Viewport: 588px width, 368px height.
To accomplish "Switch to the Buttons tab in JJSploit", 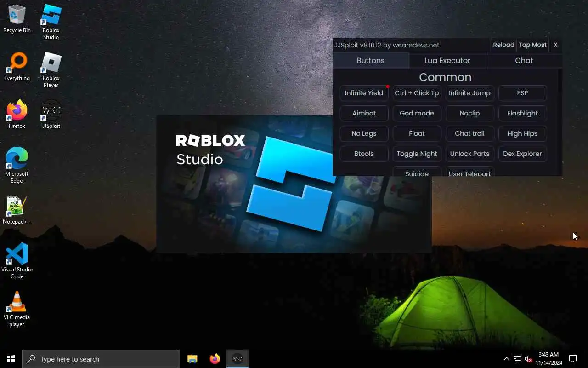I will pos(371,60).
